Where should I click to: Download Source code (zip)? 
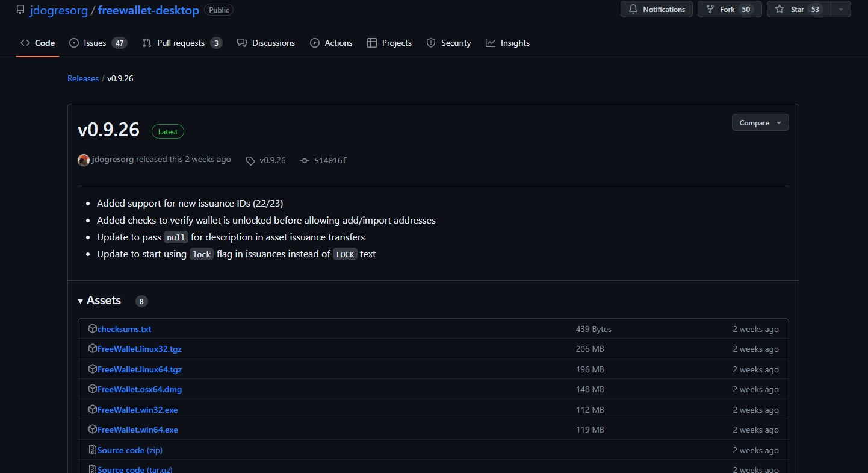click(x=130, y=450)
